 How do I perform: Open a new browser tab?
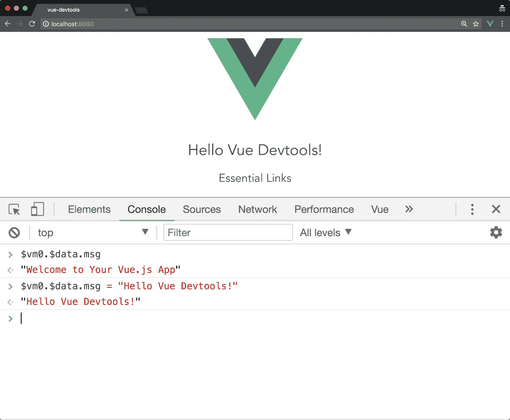(x=141, y=10)
